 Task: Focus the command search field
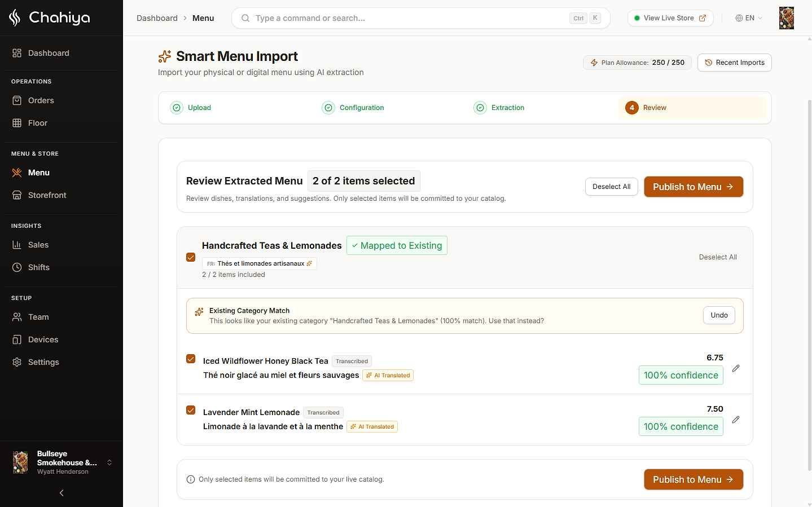[421, 18]
